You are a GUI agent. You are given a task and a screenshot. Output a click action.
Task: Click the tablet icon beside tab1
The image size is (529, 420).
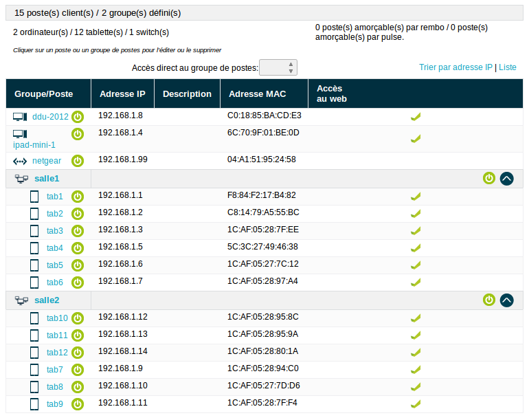coord(34,197)
